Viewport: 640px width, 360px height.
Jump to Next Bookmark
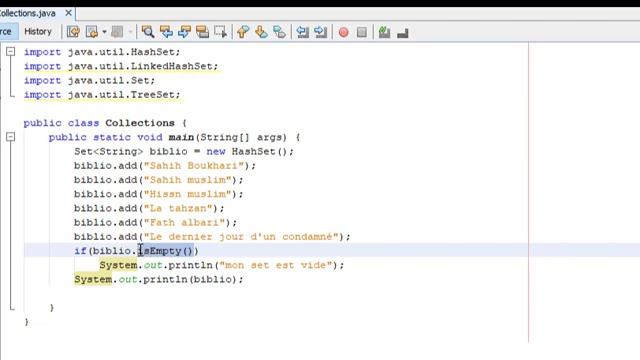pos(261,32)
